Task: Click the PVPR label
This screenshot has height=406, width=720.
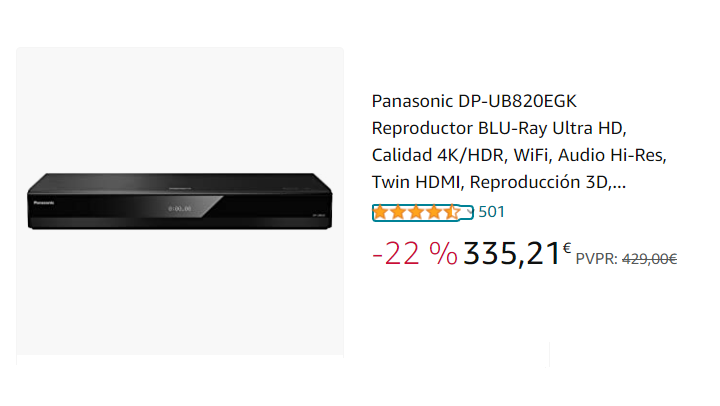Action: click(x=596, y=259)
